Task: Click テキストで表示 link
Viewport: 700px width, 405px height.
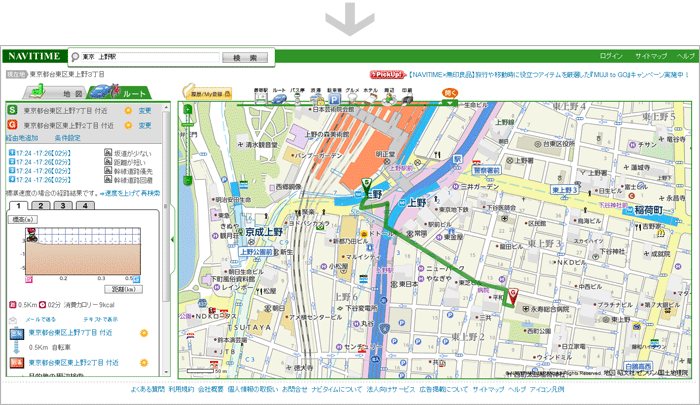Action: click(101, 319)
